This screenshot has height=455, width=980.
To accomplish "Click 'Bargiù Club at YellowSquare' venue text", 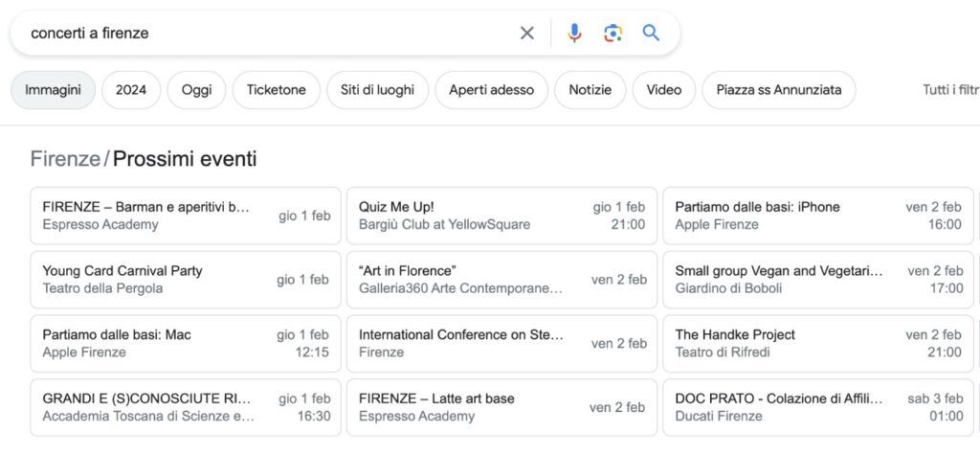I will [444, 225].
